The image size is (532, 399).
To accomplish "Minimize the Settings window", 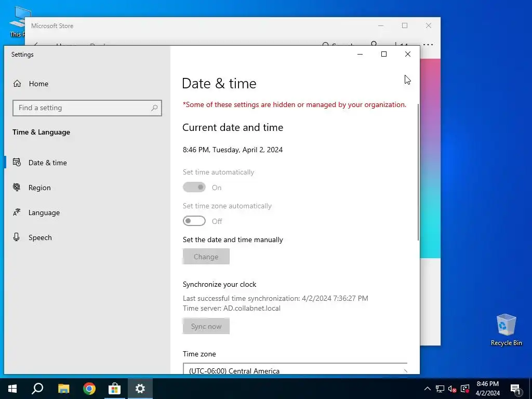I will pos(360,54).
